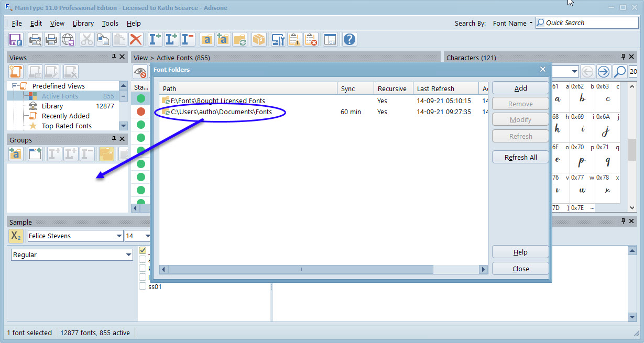Viewport: 644px width, 343px height.
Task: Click the Close button in Font Folders dialog
Action: tap(520, 269)
